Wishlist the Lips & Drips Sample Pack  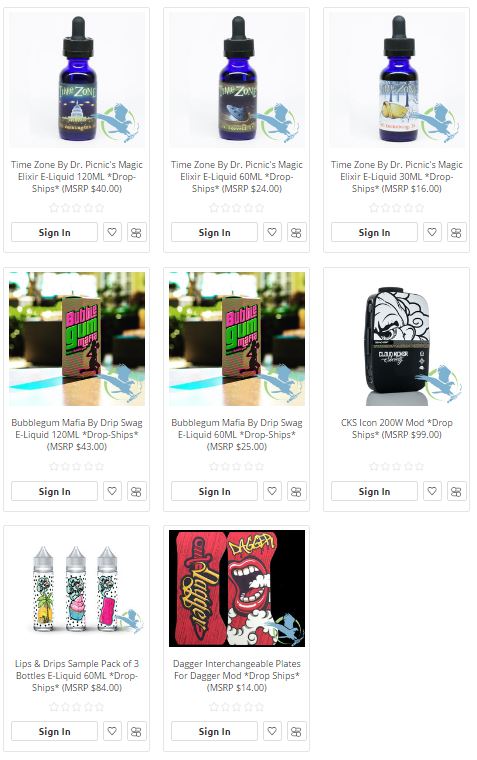(112, 731)
